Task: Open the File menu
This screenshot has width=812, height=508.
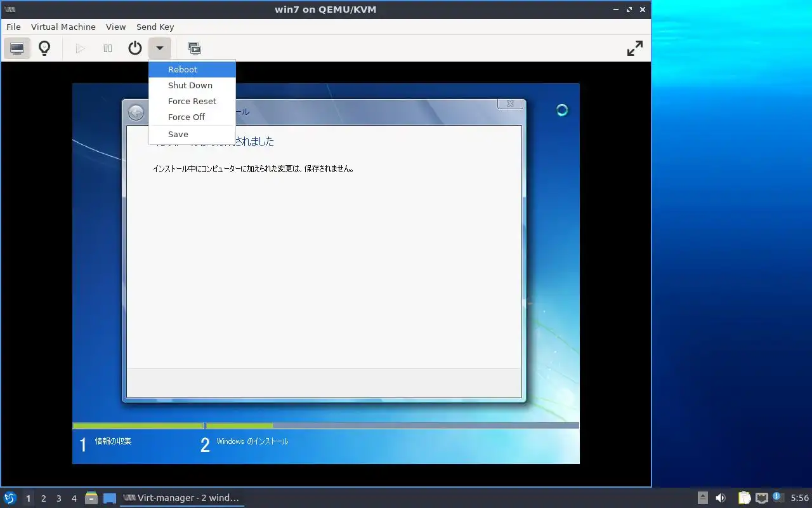Action: (x=13, y=27)
